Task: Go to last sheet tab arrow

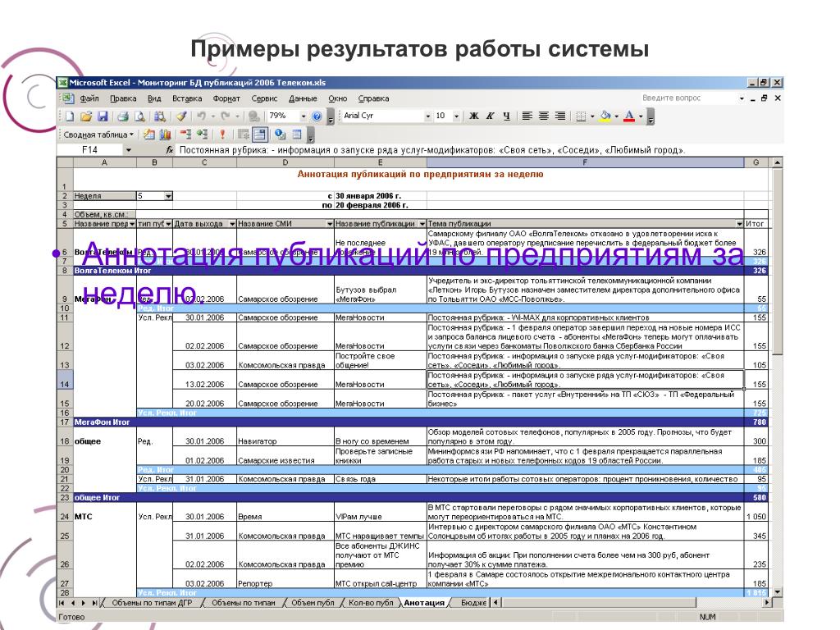Action: [94, 603]
